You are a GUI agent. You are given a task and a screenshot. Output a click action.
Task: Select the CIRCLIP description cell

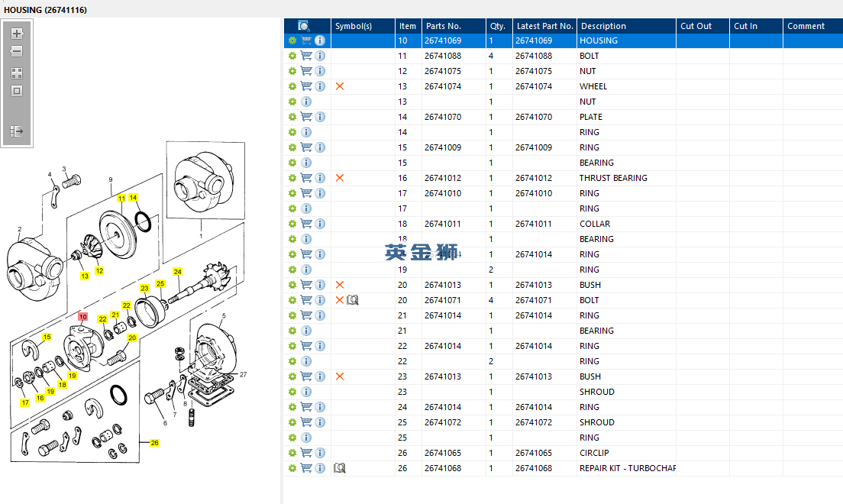[x=627, y=453]
